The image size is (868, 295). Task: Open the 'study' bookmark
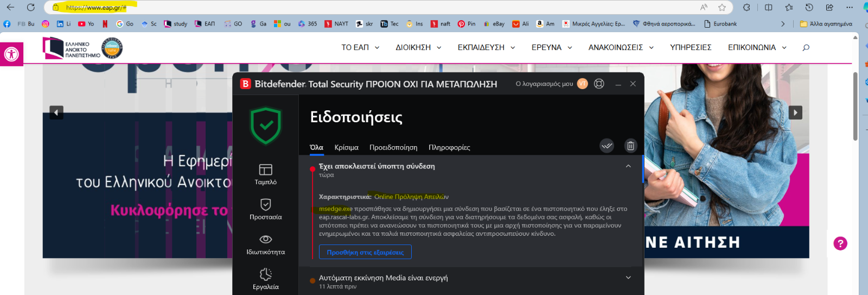coord(176,24)
